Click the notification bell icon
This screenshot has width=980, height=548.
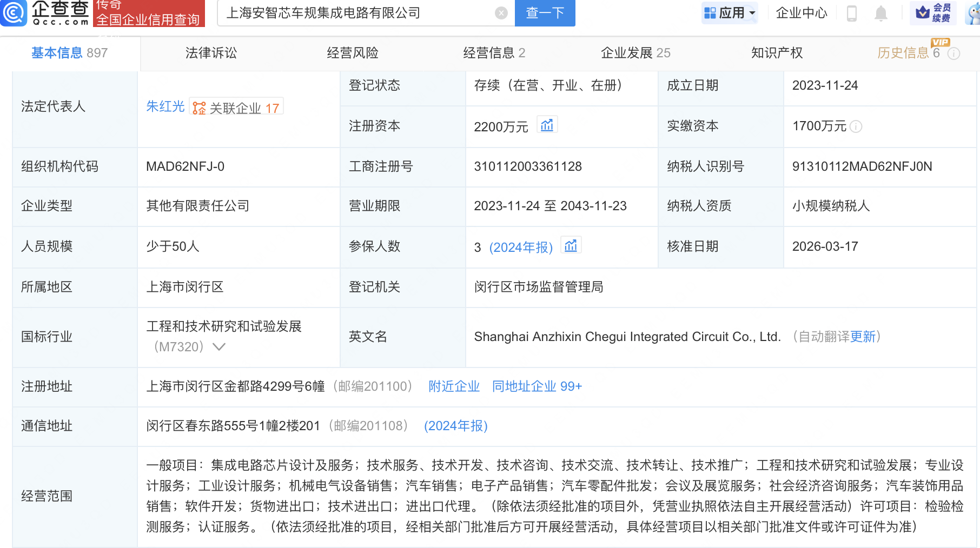880,13
